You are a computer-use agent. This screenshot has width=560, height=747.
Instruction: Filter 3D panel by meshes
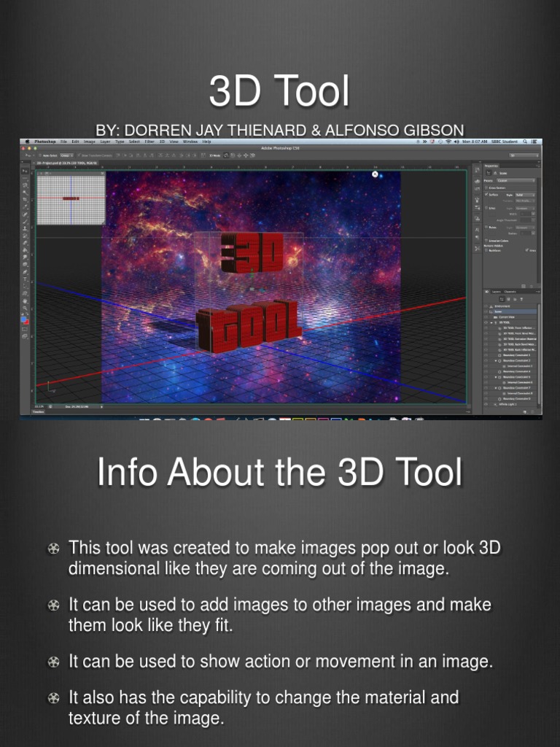[x=508, y=299]
